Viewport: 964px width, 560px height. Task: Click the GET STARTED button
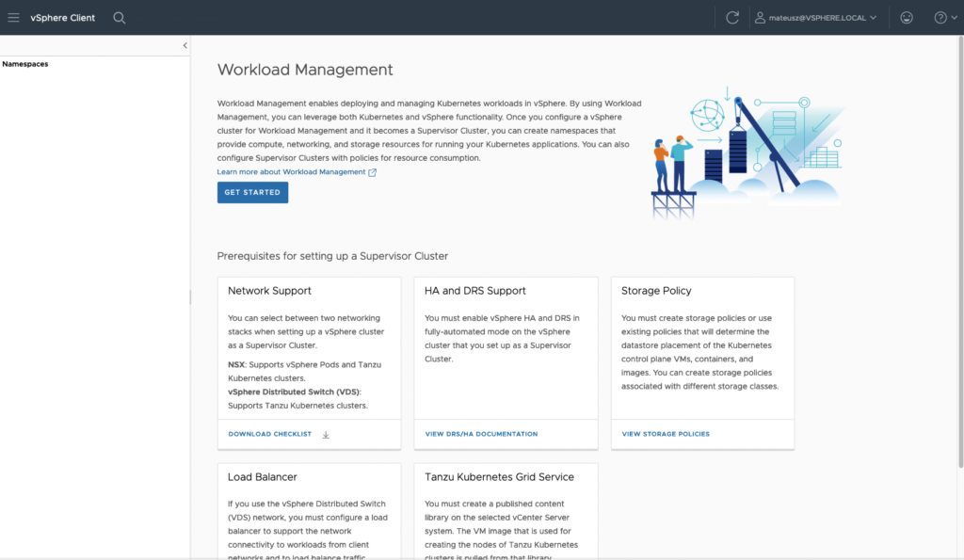[252, 192]
